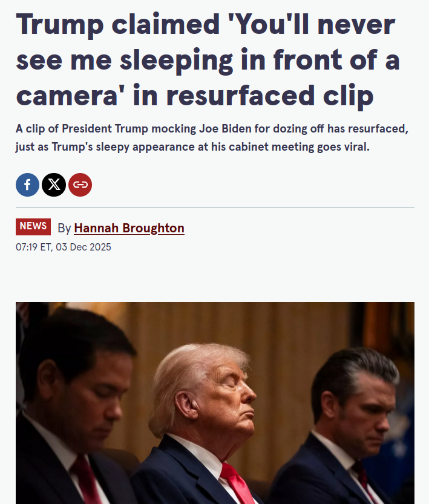Click the 07:19 ET publication timestamp
Image resolution: width=429 pixels, height=504 pixels.
pos(64,247)
